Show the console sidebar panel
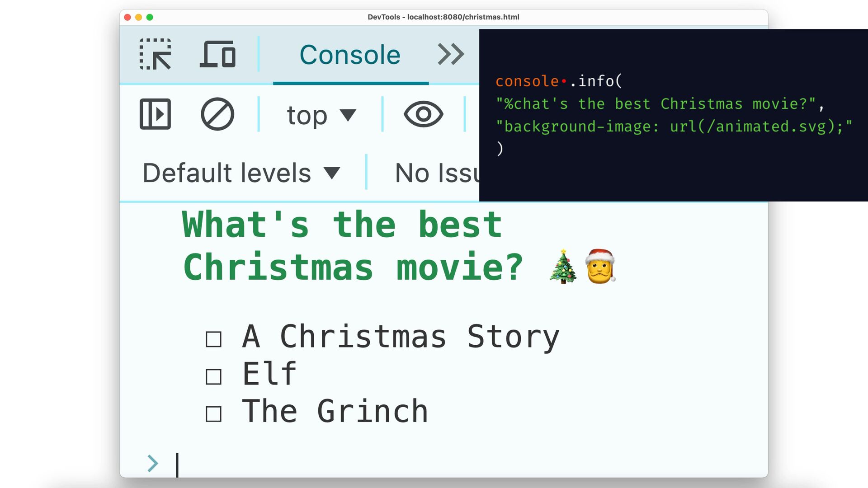The height and width of the screenshot is (488, 868). pos(155,114)
